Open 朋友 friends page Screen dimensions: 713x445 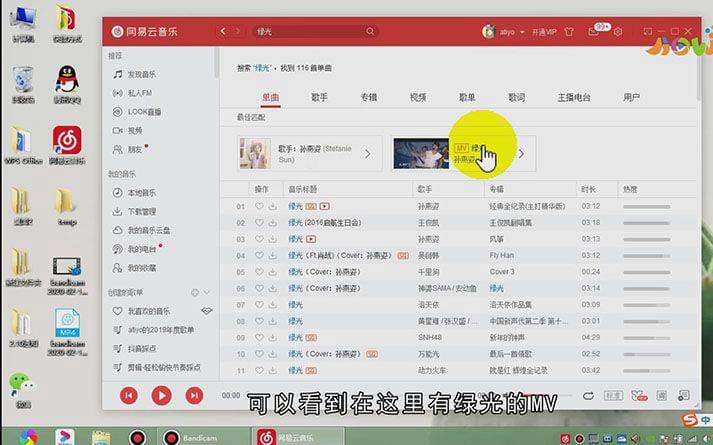pyautogui.click(x=130, y=149)
